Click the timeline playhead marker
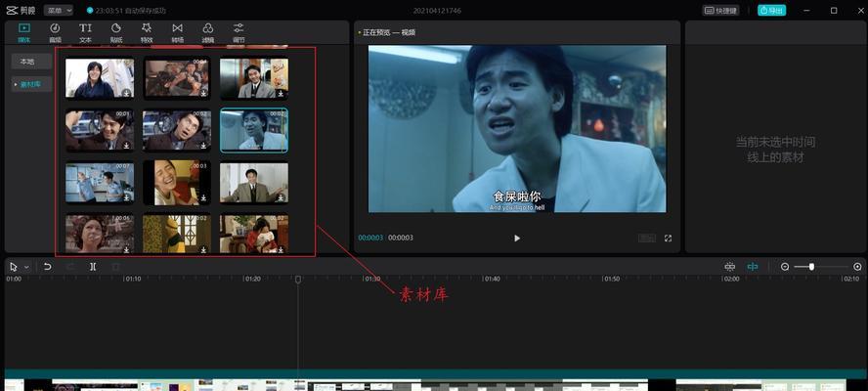The width and height of the screenshot is (868, 391). (x=298, y=280)
